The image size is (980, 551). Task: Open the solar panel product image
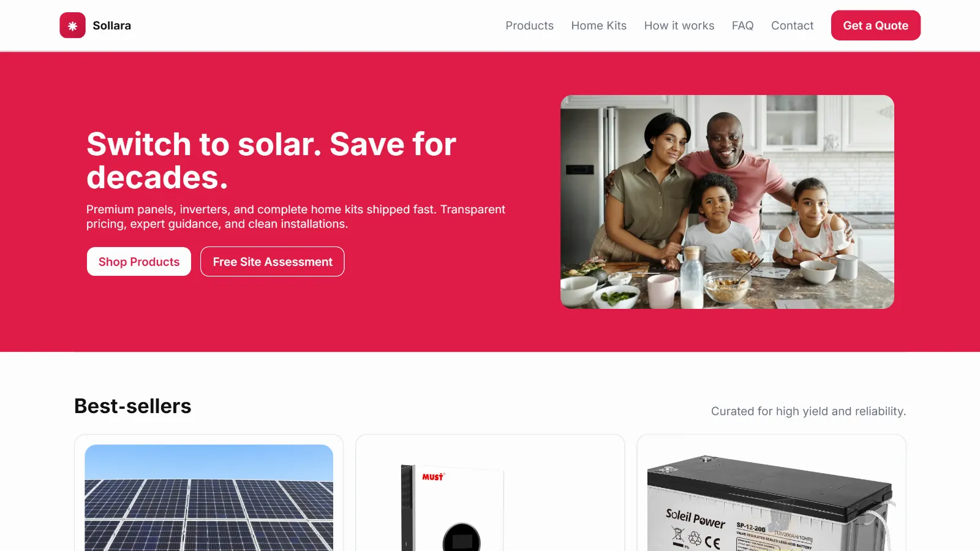[x=209, y=498]
